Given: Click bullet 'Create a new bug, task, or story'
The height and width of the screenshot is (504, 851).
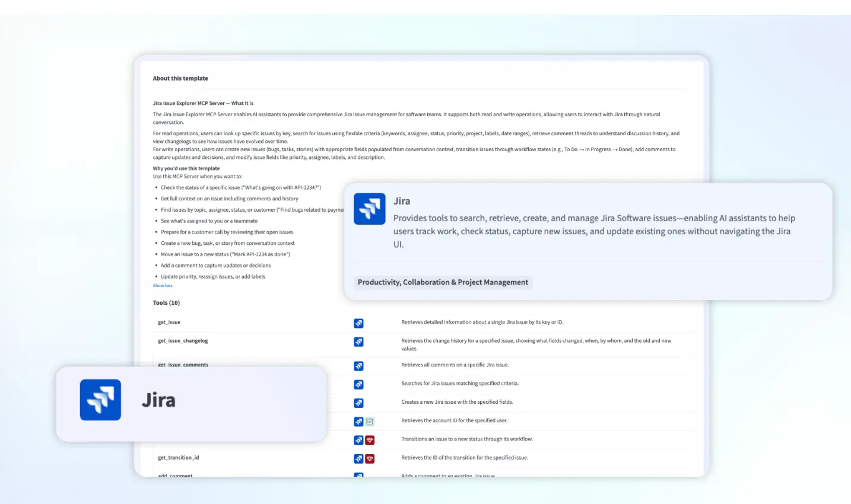Looking at the screenshot, I should click(x=227, y=243).
